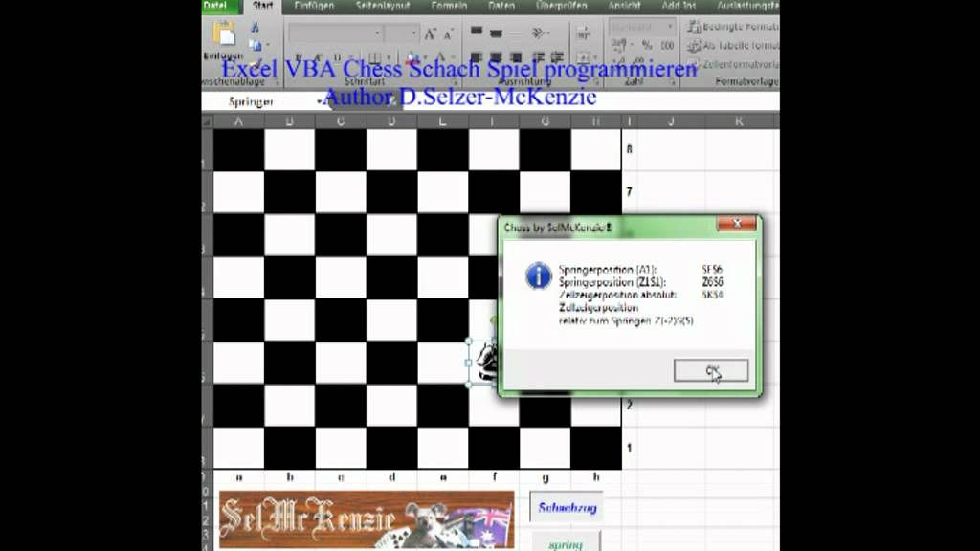Screen dimensions: 980x551
Task: Open the Standard number format dropdown
Action: [x=669, y=27]
